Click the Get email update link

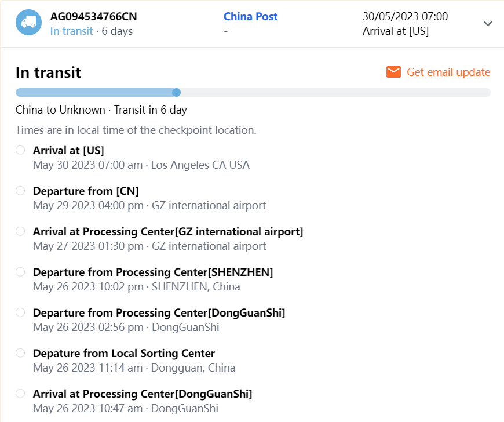[448, 72]
